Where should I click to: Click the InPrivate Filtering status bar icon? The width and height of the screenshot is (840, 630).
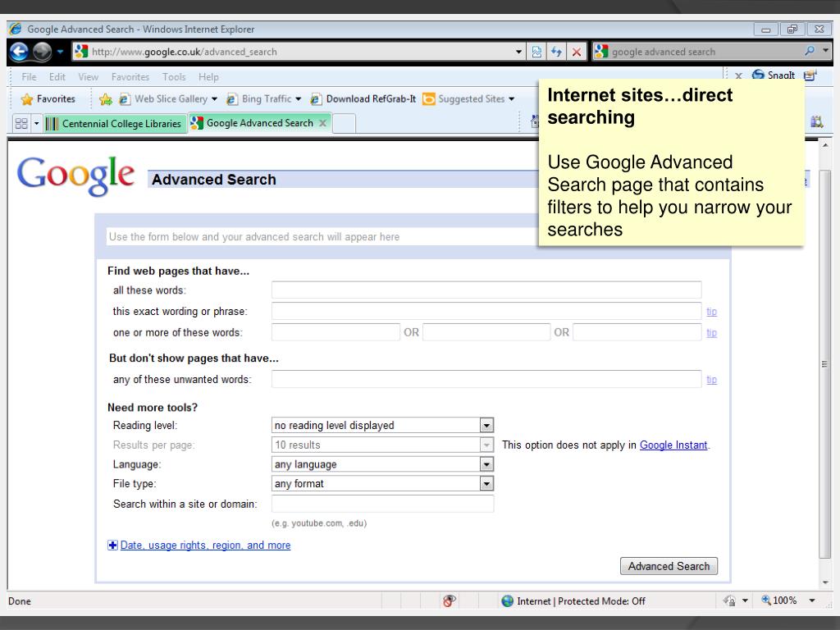[x=729, y=601]
